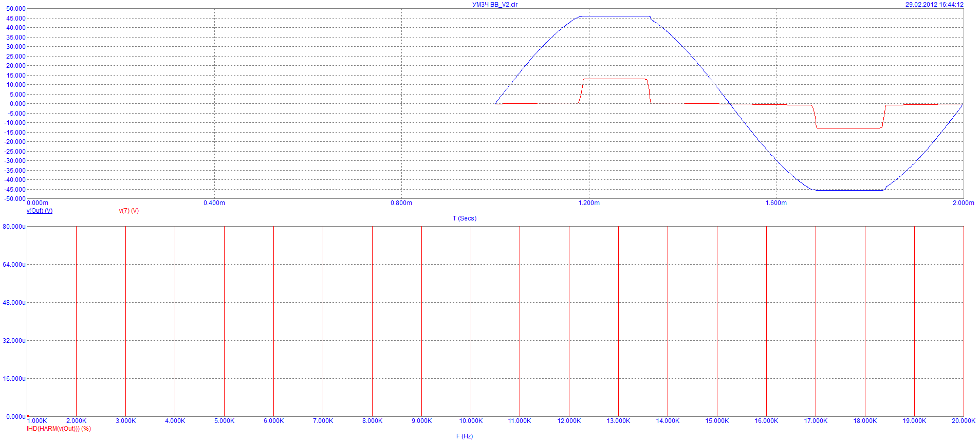Click the 20.000K frequency tick
The image size is (980, 443).
964,421
